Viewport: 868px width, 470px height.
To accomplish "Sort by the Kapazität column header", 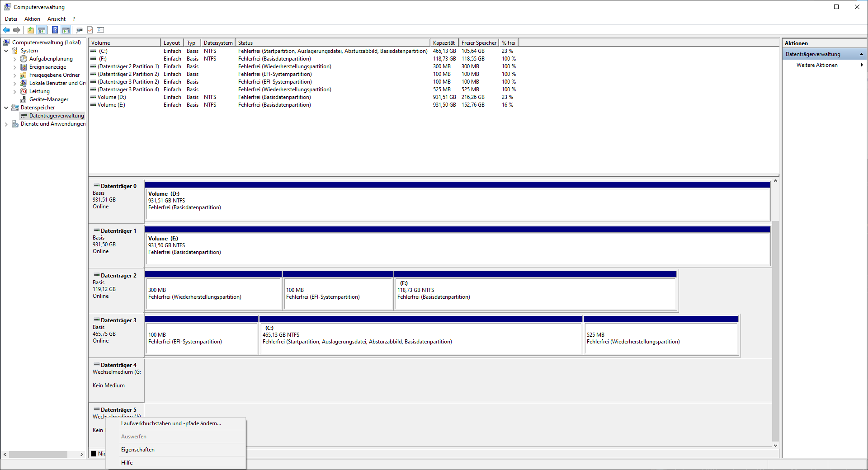I will [444, 43].
